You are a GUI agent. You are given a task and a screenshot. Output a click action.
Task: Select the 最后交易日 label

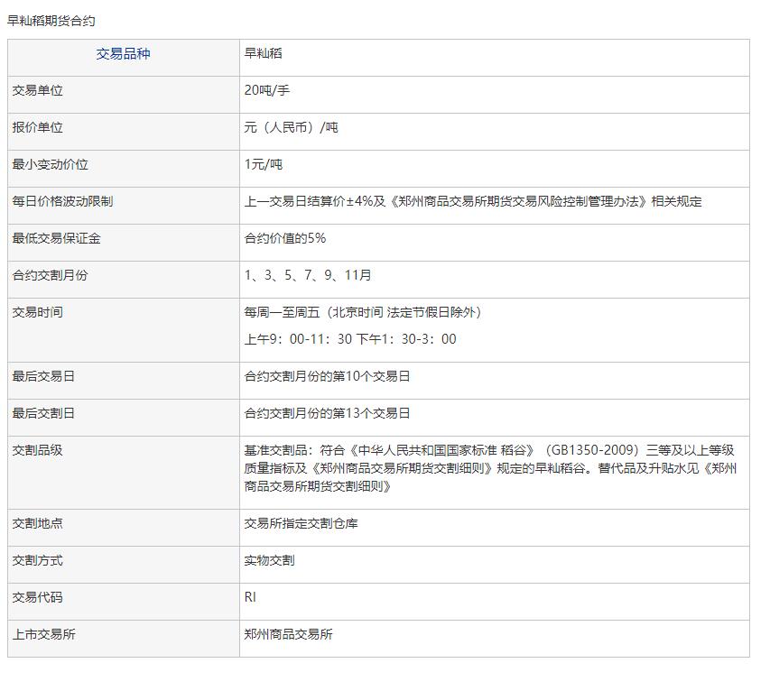[x=43, y=376]
